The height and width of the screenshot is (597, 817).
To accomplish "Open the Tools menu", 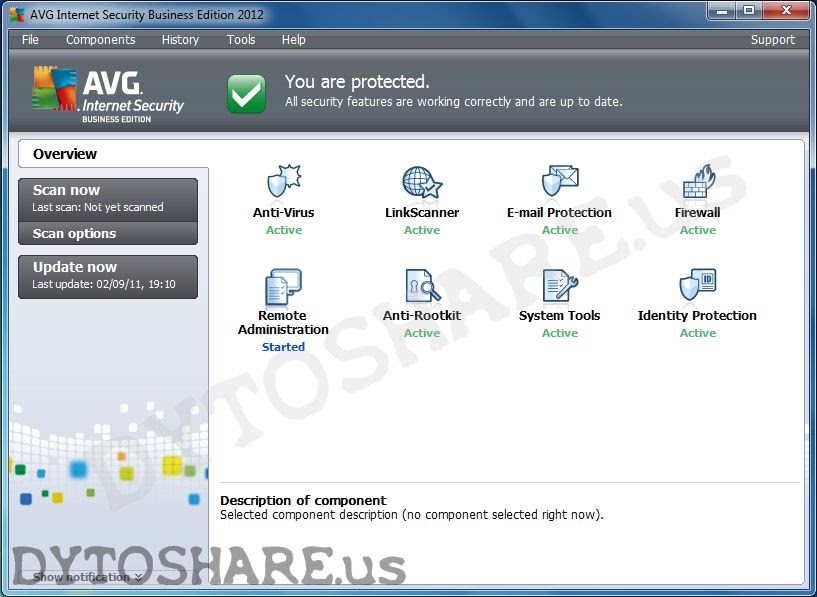I will point(241,40).
